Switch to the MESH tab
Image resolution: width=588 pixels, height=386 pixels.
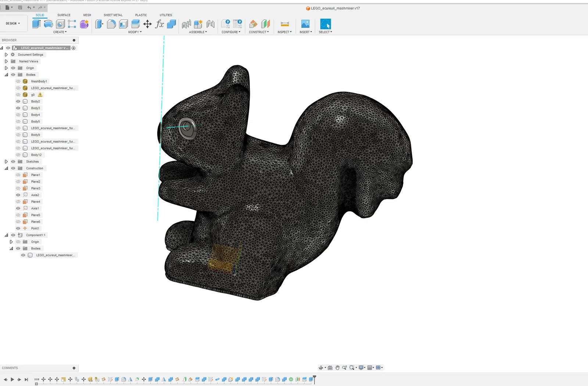[x=87, y=15]
